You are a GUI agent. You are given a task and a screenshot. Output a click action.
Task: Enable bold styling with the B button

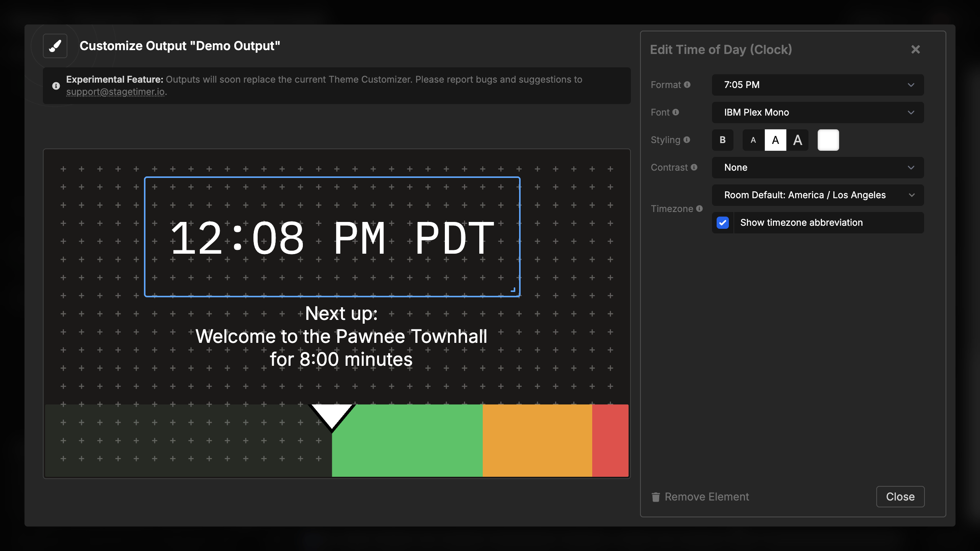click(x=723, y=140)
